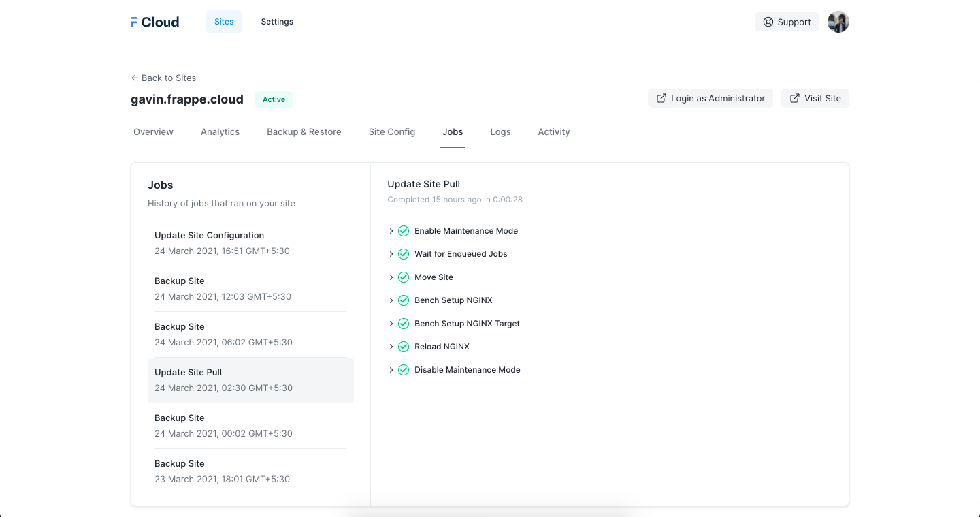Expand the Disable Maintenance Mode step
Viewport: 980px width, 517px height.
pos(391,370)
